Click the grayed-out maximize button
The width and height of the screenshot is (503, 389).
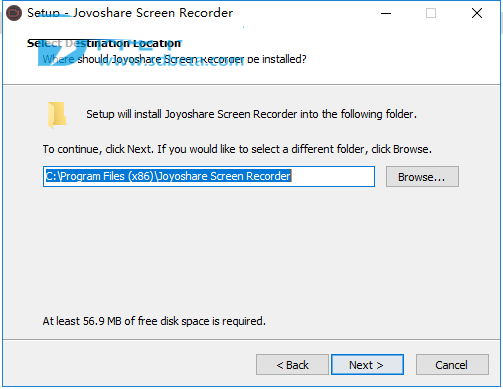click(x=431, y=13)
